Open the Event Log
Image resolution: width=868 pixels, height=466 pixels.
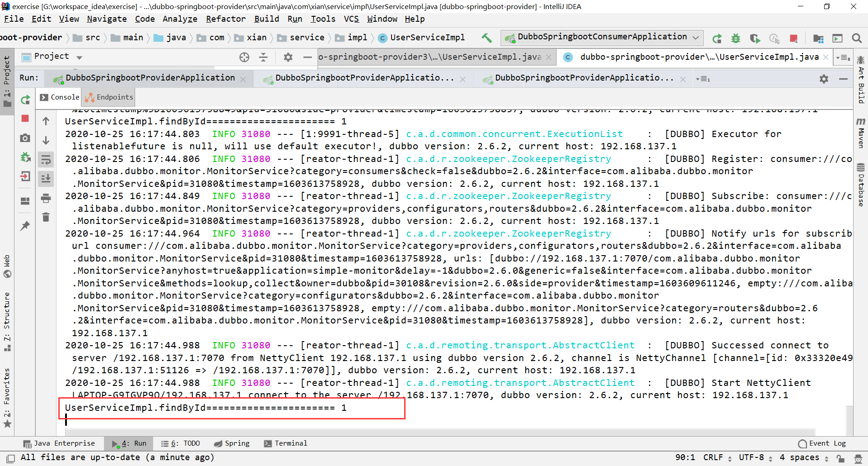(x=822, y=443)
